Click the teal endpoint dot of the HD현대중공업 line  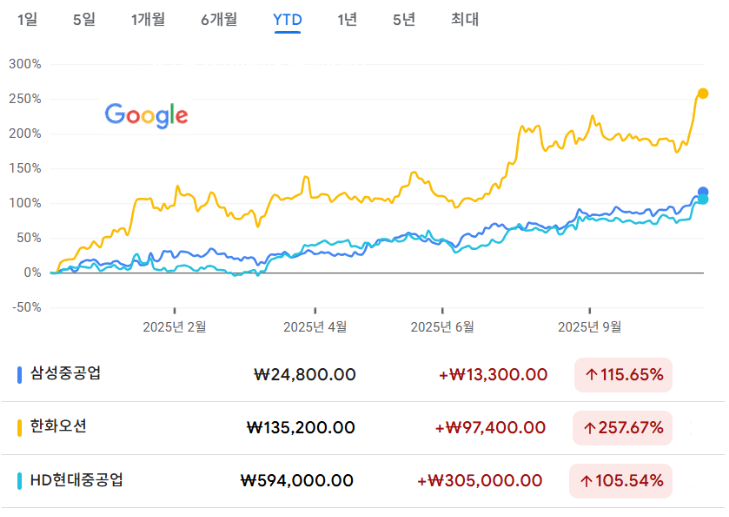pos(703,200)
